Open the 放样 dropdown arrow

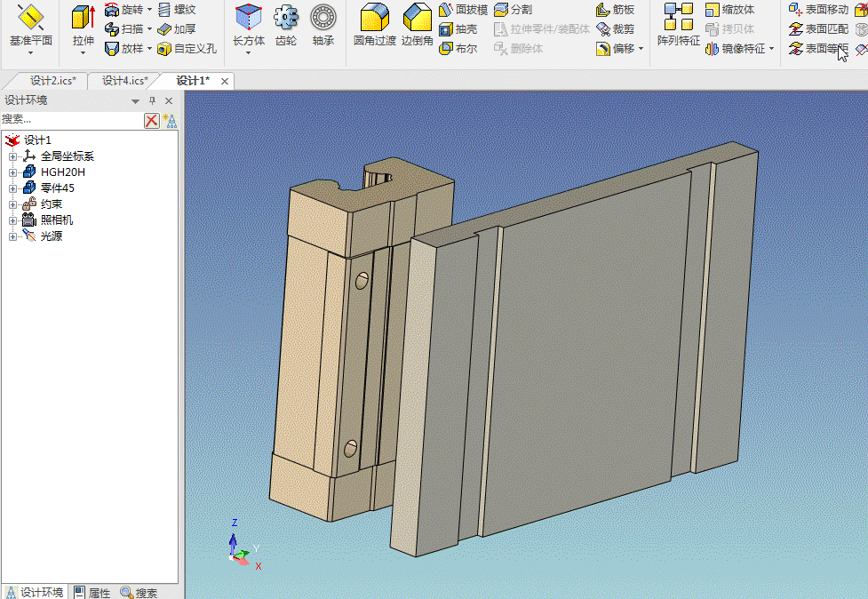(149, 49)
